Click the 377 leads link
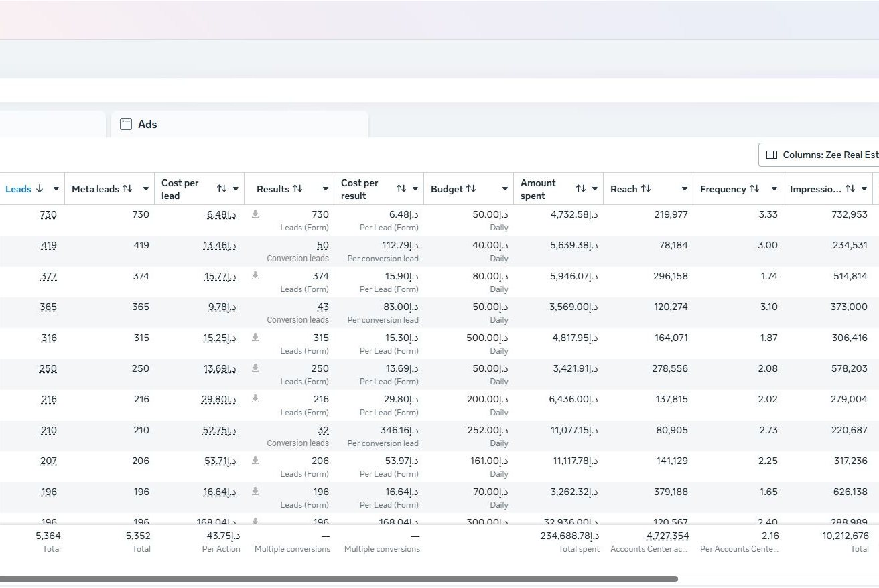 tap(48, 277)
